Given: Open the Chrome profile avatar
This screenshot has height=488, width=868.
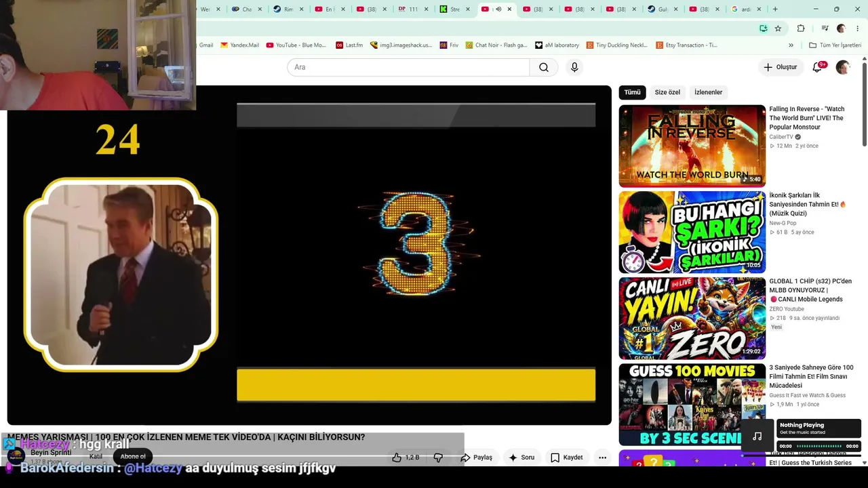Looking at the screenshot, I should coord(841,28).
